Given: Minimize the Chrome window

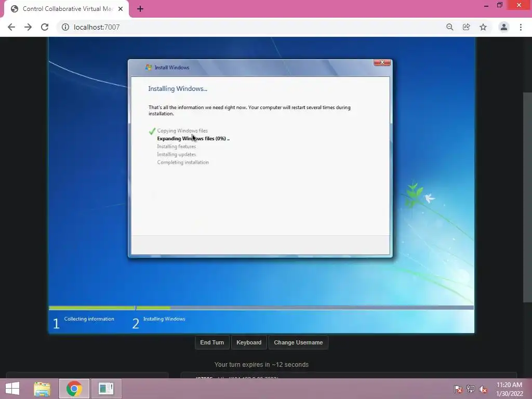Looking at the screenshot, I should click(x=486, y=5).
